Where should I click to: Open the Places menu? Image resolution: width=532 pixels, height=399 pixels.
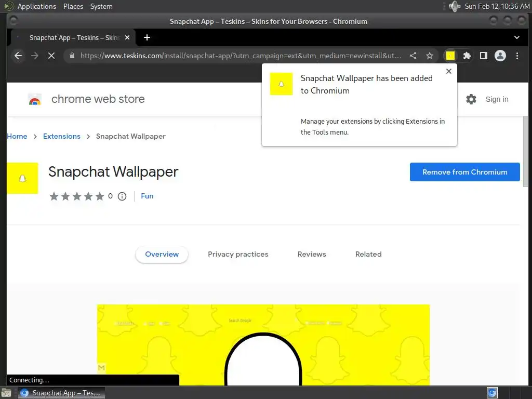point(73,6)
